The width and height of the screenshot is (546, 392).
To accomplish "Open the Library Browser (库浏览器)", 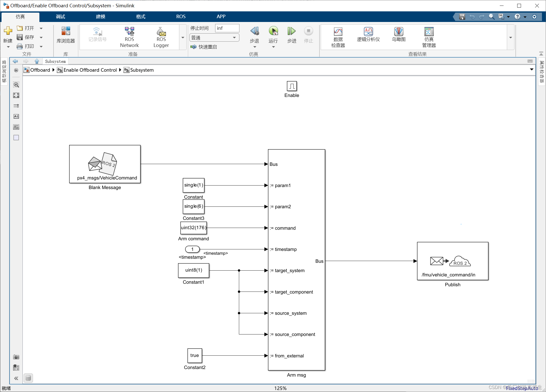I will pyautogui.click(x=66, y=35).
